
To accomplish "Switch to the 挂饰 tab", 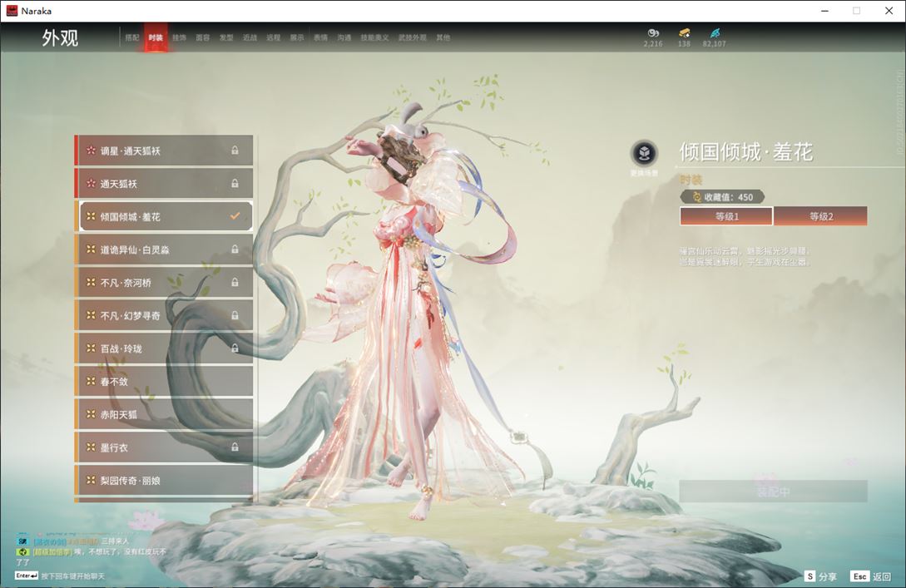I will click(x=179, y=37).
